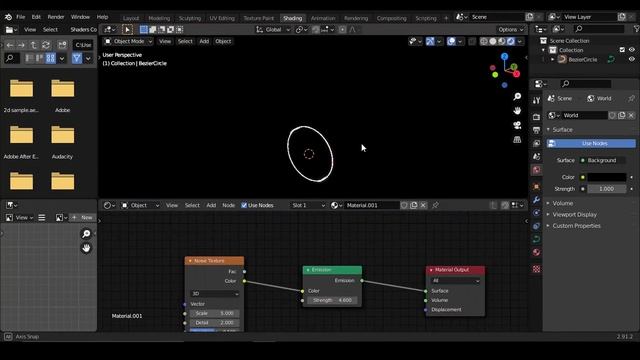The width and height of the screenshot is (640, 360).
Task: Toggle file browser filter funnel
Action: click(x=77, y=58)
